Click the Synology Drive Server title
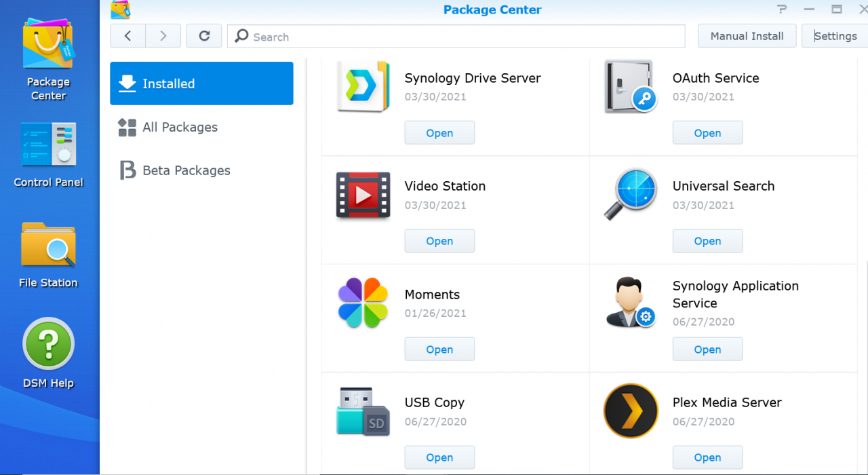Viewport: 868px width, 475px height. (x=473, y=78)
